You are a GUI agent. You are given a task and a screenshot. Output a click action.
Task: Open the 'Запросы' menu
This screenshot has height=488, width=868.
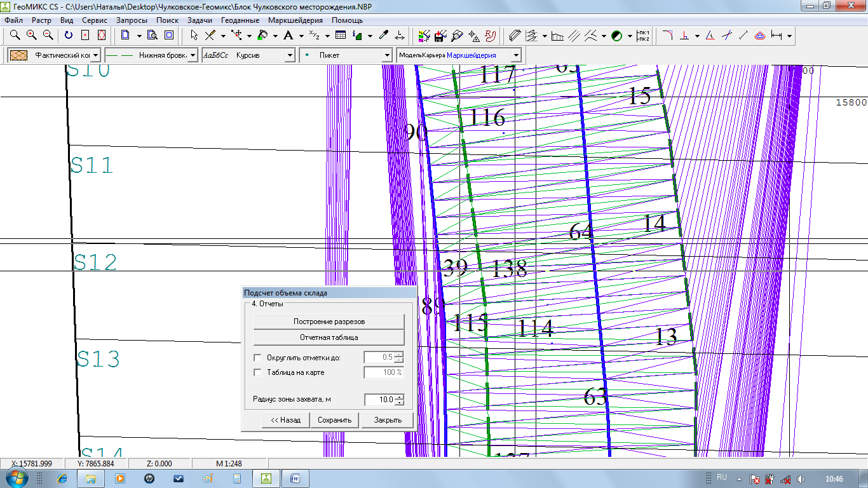pos(132,20)
